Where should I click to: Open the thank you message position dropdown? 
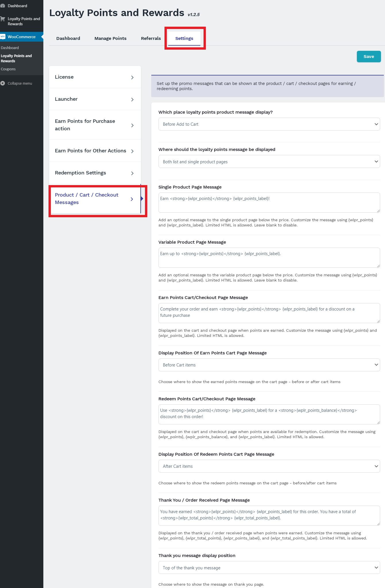tap(269, 568)
